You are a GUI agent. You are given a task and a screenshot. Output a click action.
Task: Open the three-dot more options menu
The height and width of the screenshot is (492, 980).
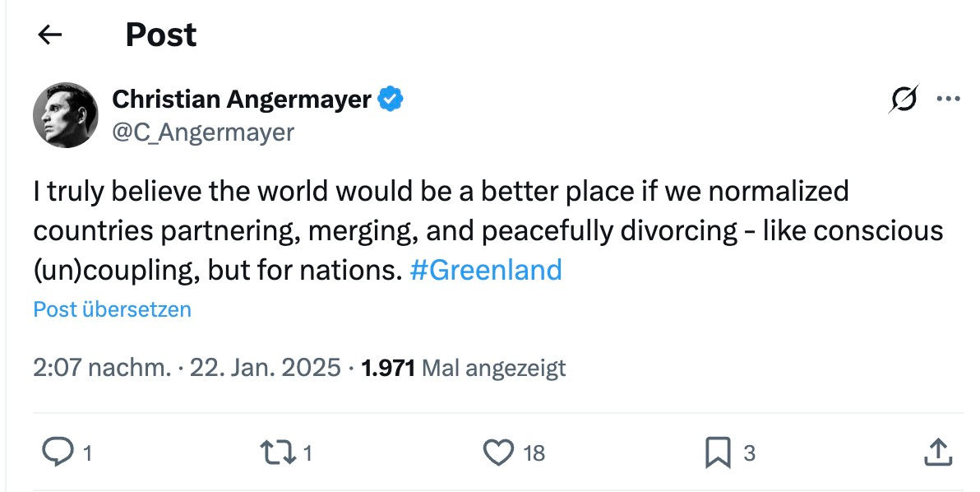[948, 100]
